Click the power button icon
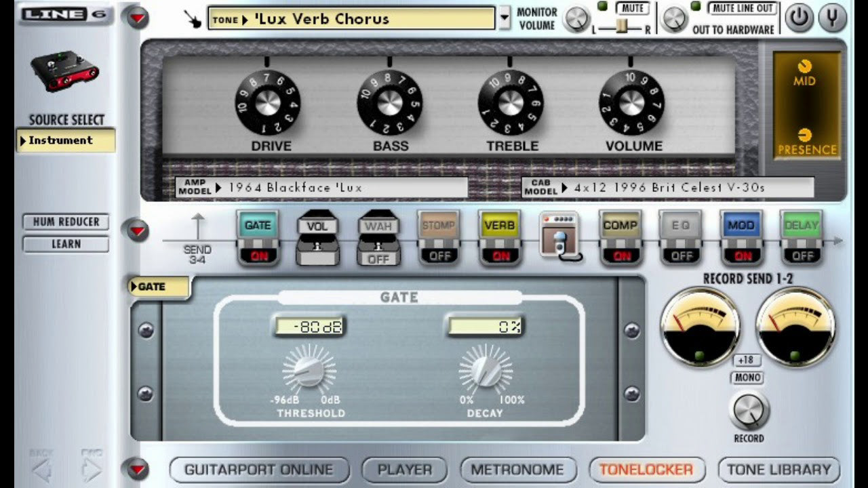This screenshot has width=868, height=488. tap(800, 18)
